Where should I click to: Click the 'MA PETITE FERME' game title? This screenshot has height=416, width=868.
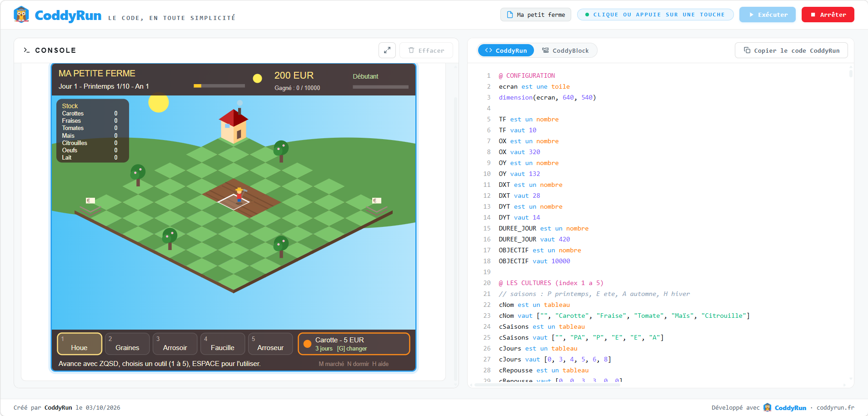[x=97, y=73]
